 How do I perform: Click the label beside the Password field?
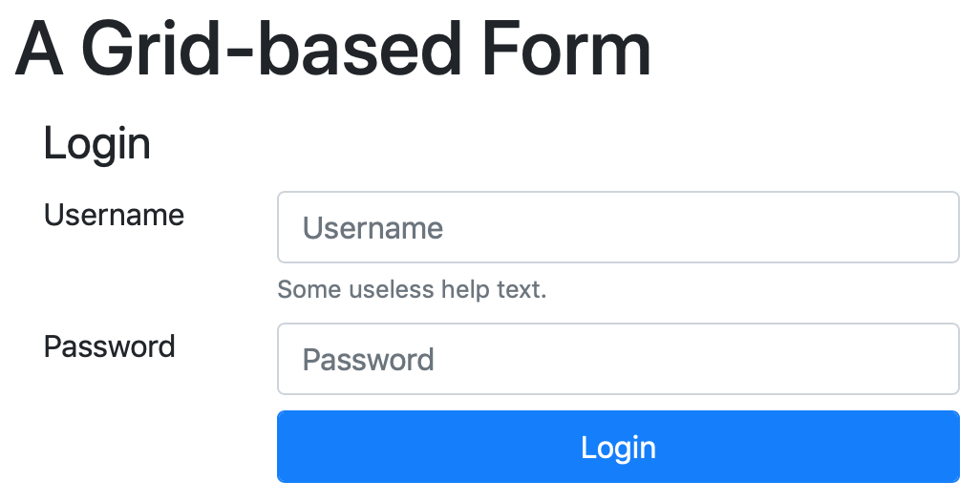(110, 346)
